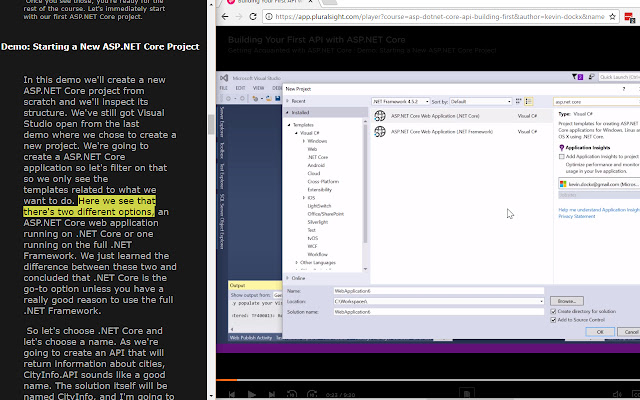640x400 pixels.
Task: Select the Android template category
Action: [316, 165]
